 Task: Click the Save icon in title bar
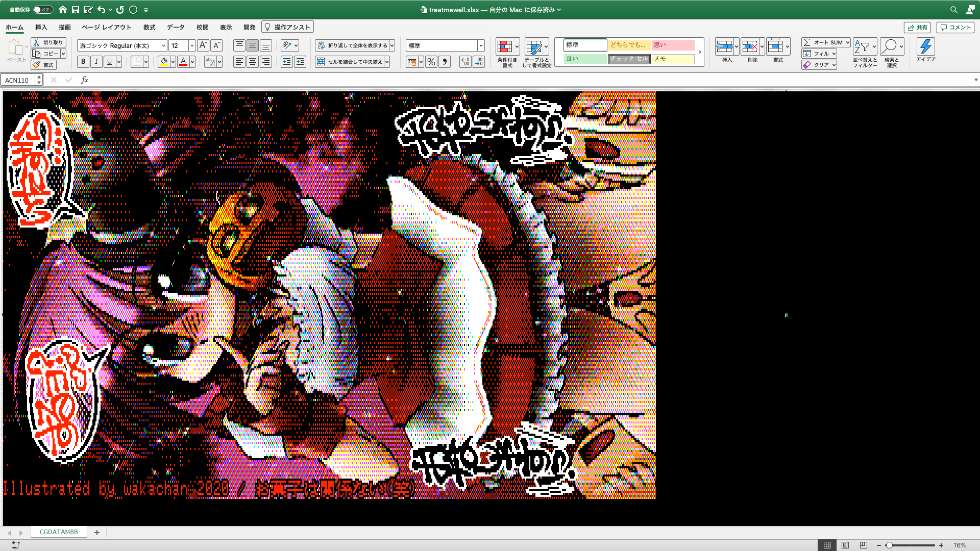click(x=76, y=10)
